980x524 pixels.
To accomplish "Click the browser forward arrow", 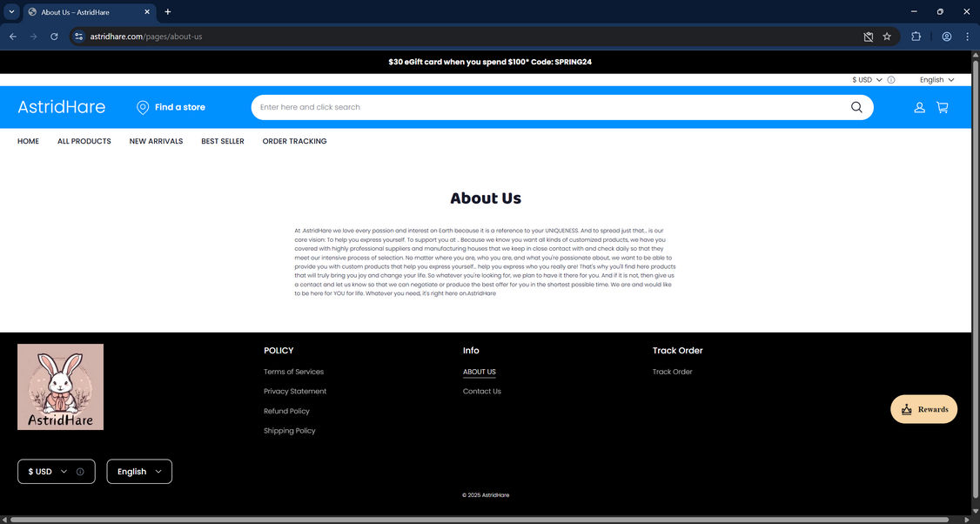I will coord(34,37).
